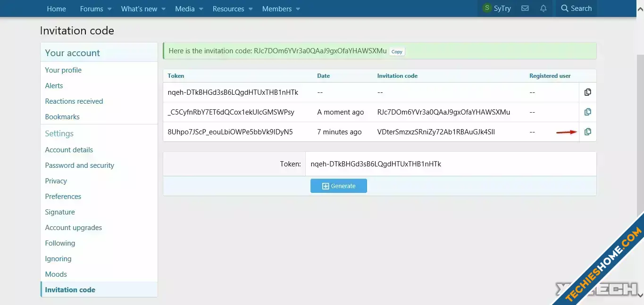This screenshot has width=644, height=305.
Task: Click token text _C5CyfnRbY7ET6dQCox1ekUIcGMSWPsy
Action: [231, 112]
